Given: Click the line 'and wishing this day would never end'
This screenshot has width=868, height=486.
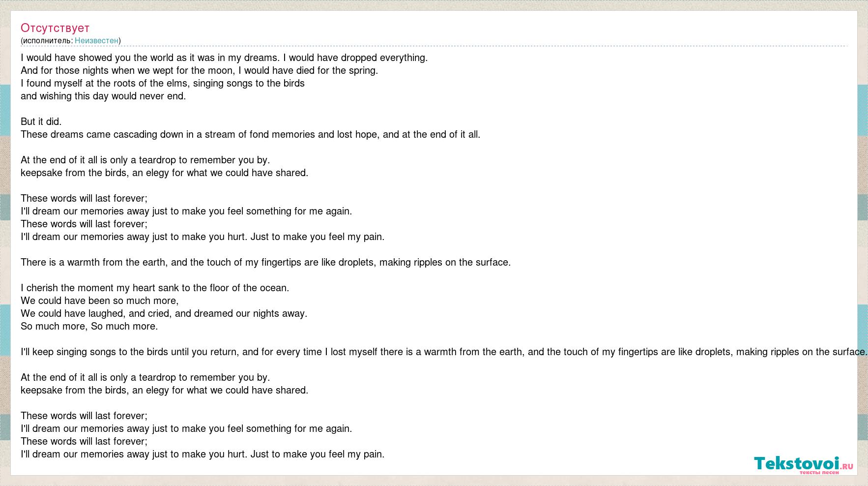Looking at the screenshot, I should pyautogui.click(x=103, y=96).
